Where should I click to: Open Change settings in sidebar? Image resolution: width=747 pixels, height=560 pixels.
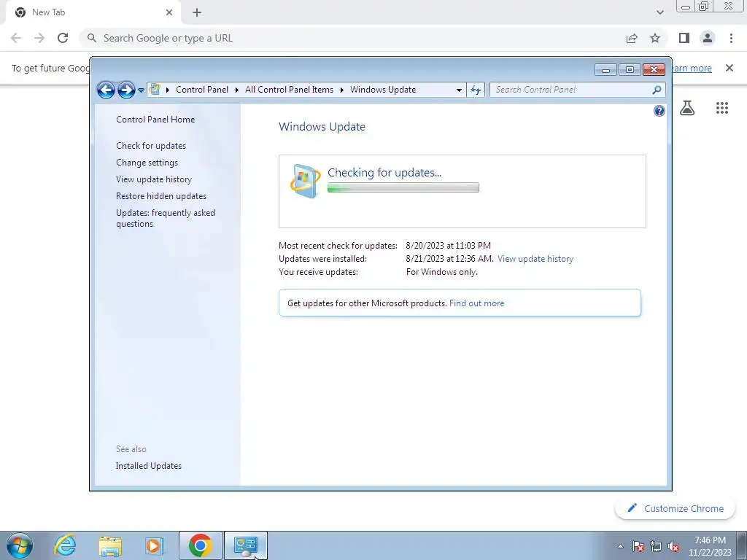147,163
